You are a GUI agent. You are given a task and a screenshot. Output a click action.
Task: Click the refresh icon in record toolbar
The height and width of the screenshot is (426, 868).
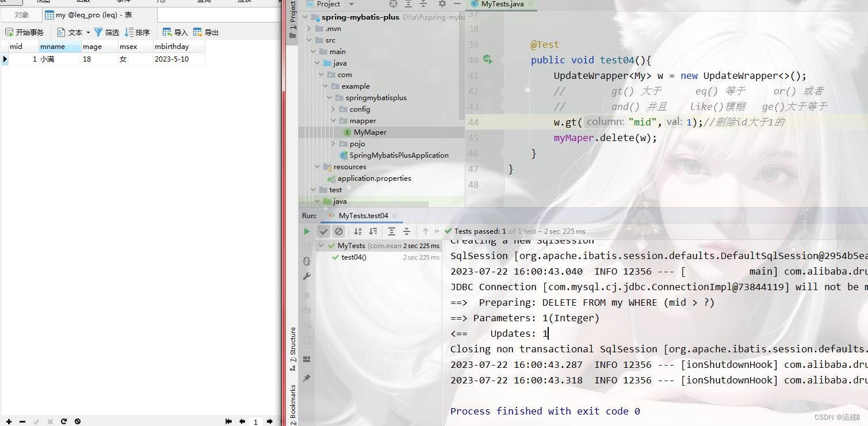(63, 421)
